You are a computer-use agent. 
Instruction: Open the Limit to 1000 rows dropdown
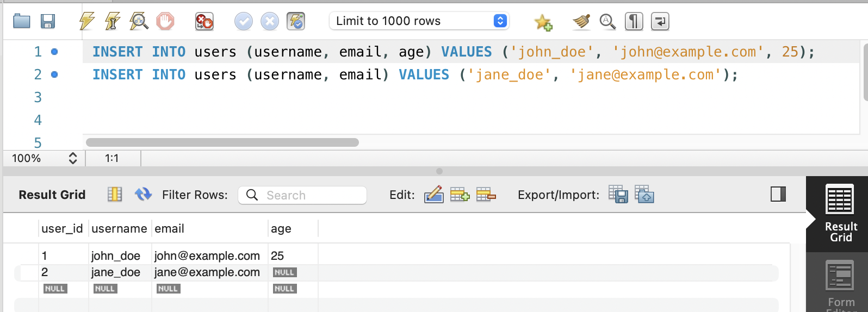pyautogui.click(x=419, y=21)
